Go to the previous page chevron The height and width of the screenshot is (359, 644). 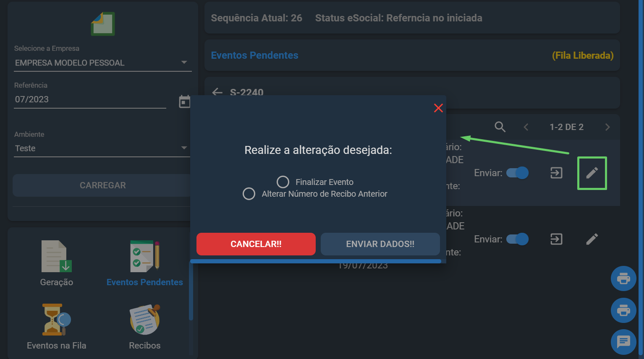click(526, 127)
